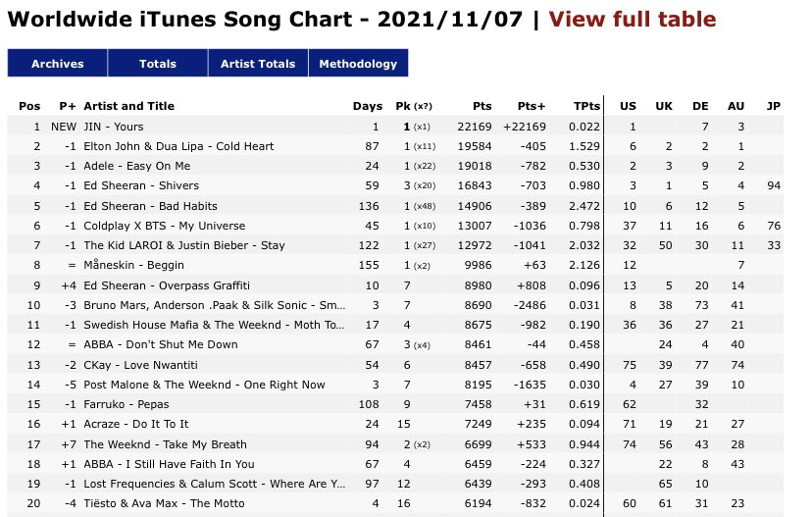Click the Pos column header
This screenshot has height=517, width=812.
click(29, 106)
